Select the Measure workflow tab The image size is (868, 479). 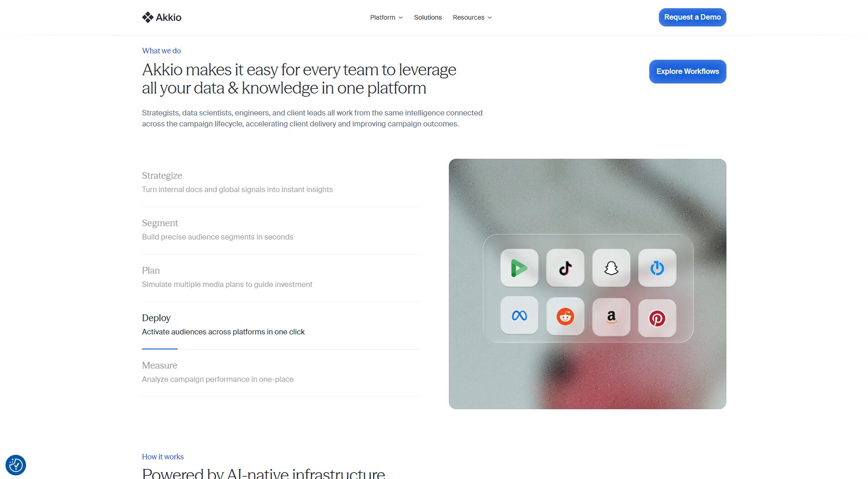(x=281, y=373)
